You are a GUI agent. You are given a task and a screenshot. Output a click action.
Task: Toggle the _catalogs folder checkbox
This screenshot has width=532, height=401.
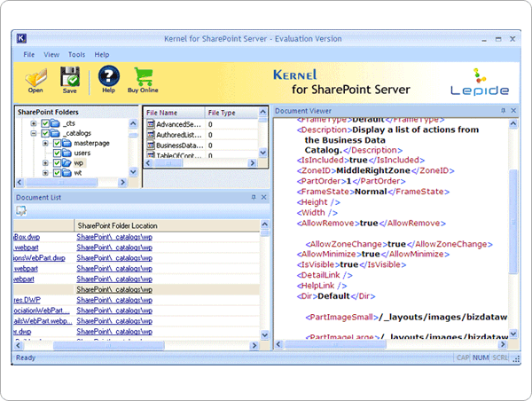45,133
